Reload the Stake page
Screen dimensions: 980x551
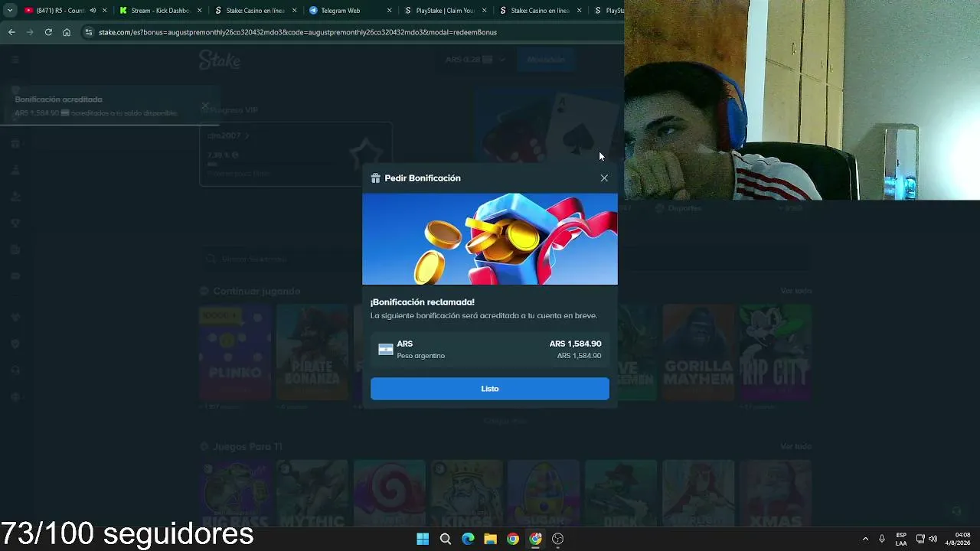(48, 32)
